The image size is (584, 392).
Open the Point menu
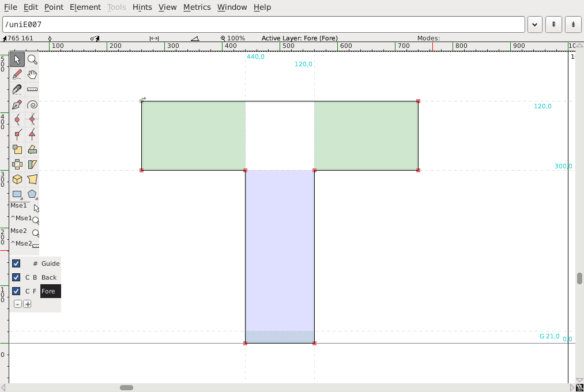click(x=54, y=7)
